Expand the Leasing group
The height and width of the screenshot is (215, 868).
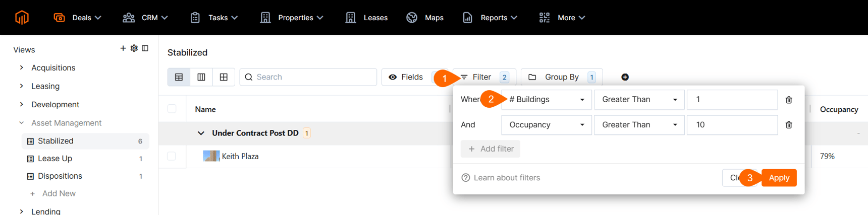(x=21, y=86)
